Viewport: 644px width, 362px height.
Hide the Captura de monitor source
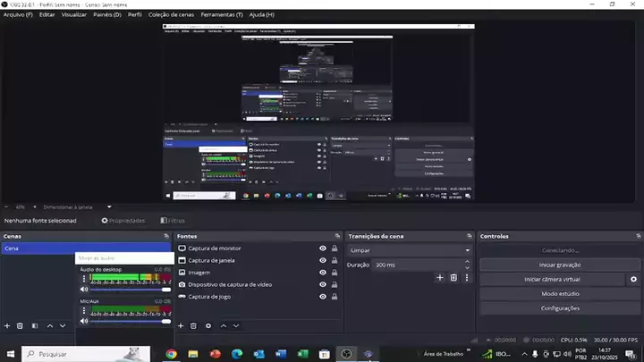[x=323, y=248]
